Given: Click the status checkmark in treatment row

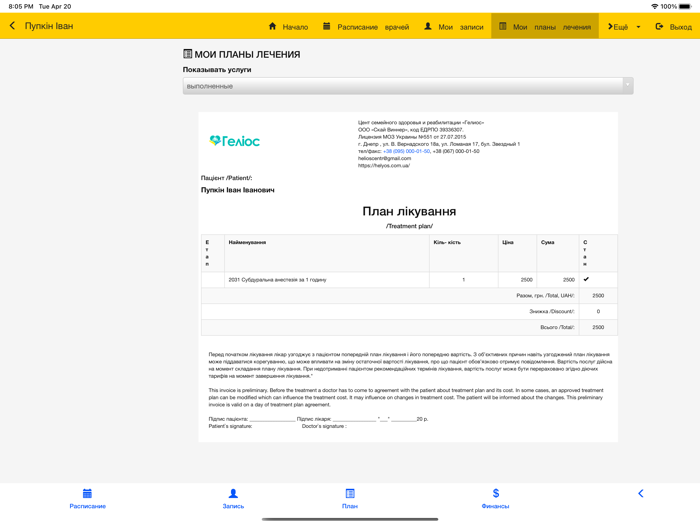Looking at the screenshot, I should tap(586, 280).
